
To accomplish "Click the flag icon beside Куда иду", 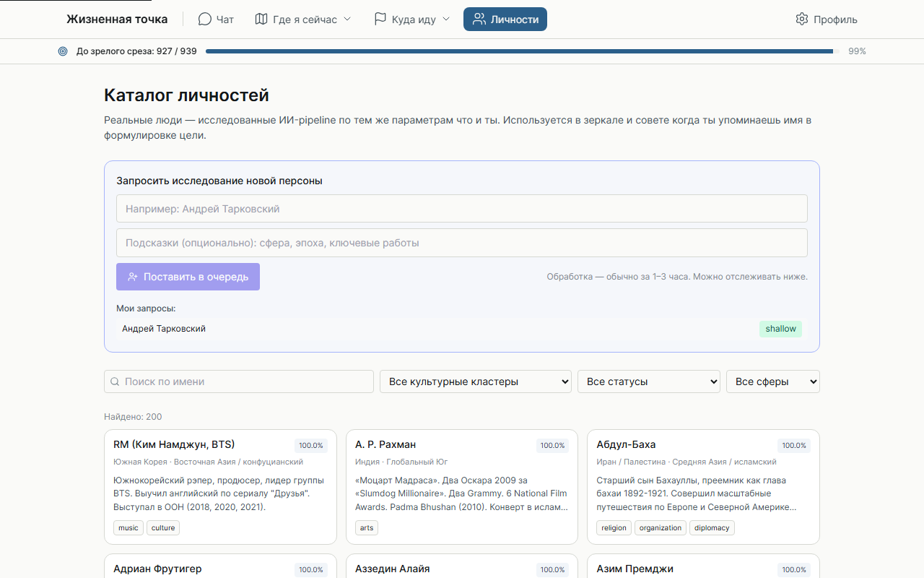I will (380, 20).
